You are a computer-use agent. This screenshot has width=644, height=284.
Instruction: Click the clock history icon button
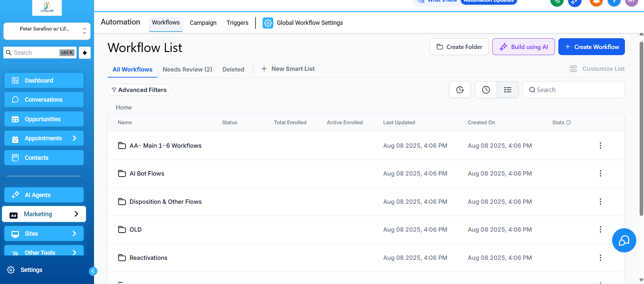[486, 90]
